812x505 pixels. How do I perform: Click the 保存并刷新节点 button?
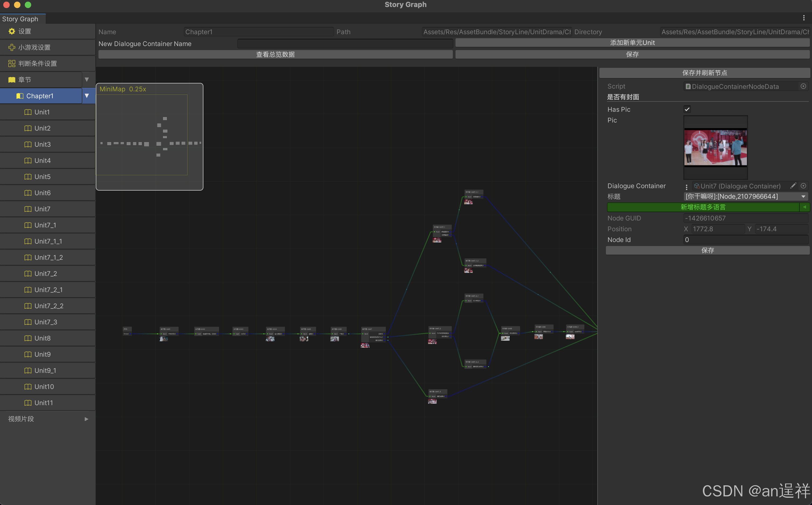tap(704, 73)
